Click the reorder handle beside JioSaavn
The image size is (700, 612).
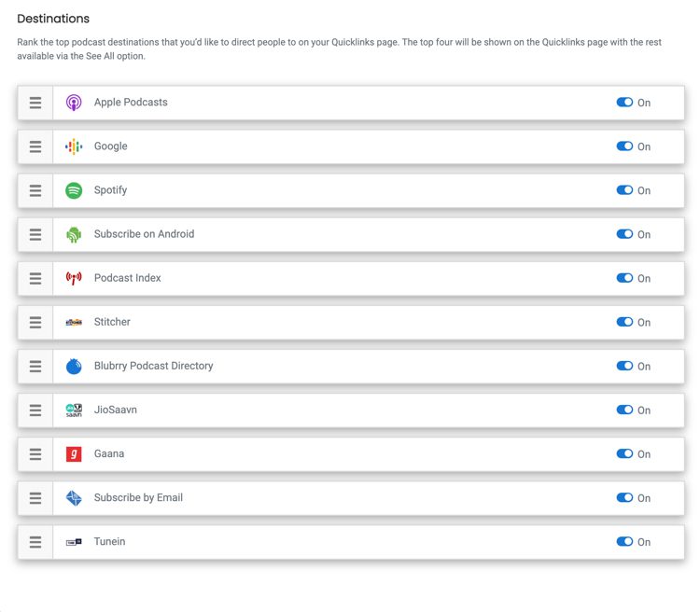[x=35, y=410]
